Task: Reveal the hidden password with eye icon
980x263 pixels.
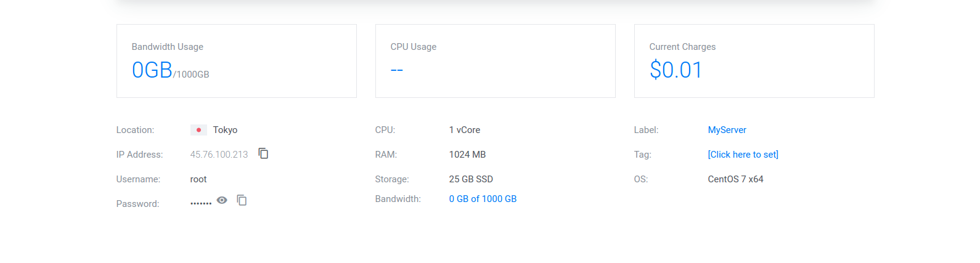Action: tap(222, 200)
